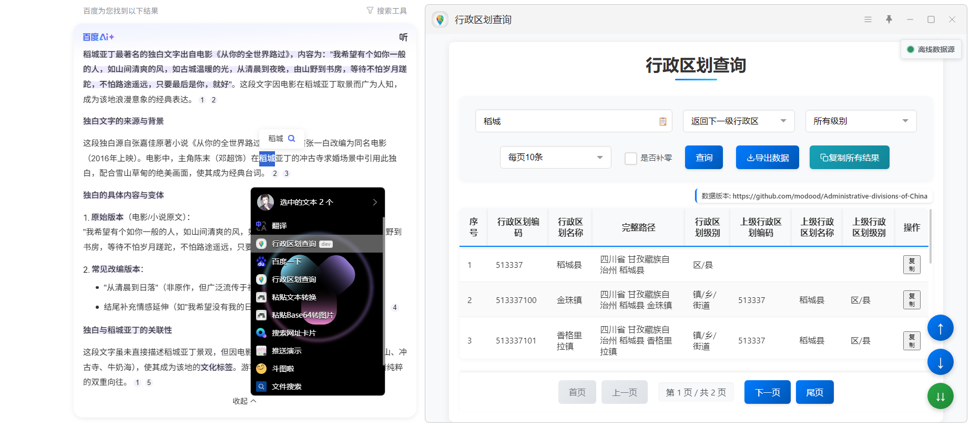Click citation 5 at answer end

tap(149, 383)
